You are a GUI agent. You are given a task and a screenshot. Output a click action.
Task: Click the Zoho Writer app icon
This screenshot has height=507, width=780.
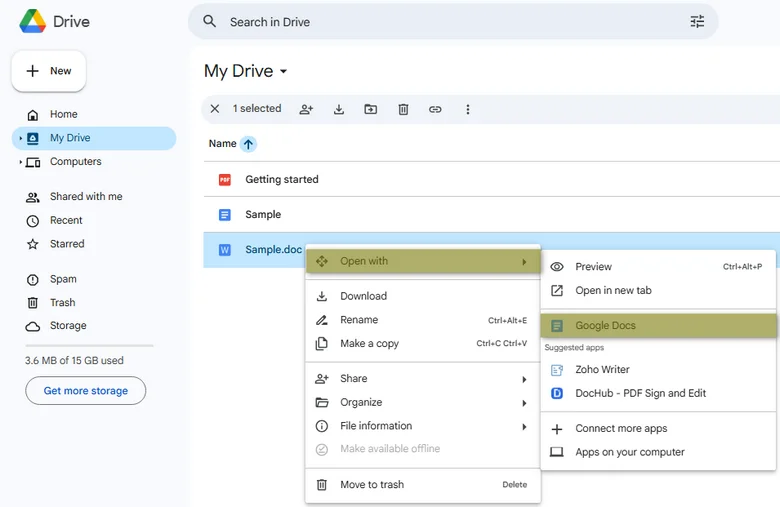pos(557,370)
